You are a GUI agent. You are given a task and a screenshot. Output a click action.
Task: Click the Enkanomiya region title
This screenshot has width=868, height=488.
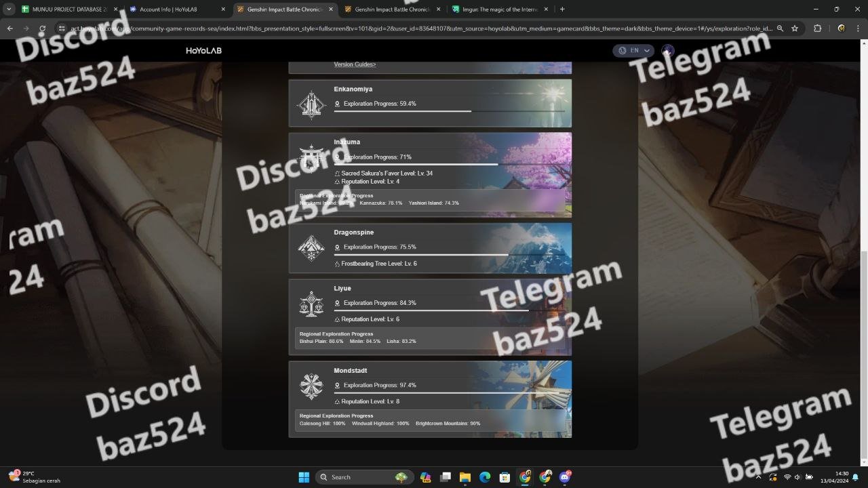pyautogui.click(x=353, y=89)
